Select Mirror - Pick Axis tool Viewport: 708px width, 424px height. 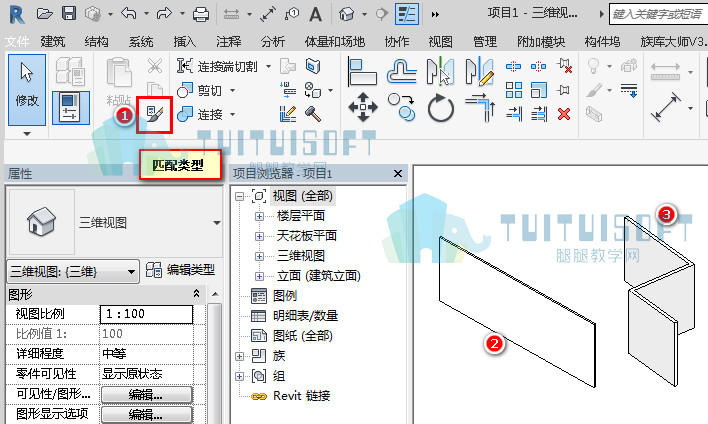[x=440, y=71]
